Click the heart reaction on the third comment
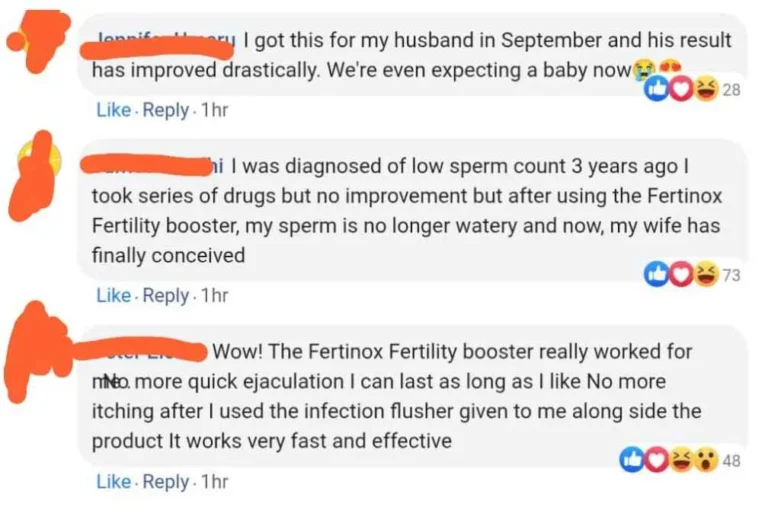This screenshot has width=768, height=507. click(x=656, y=461)
